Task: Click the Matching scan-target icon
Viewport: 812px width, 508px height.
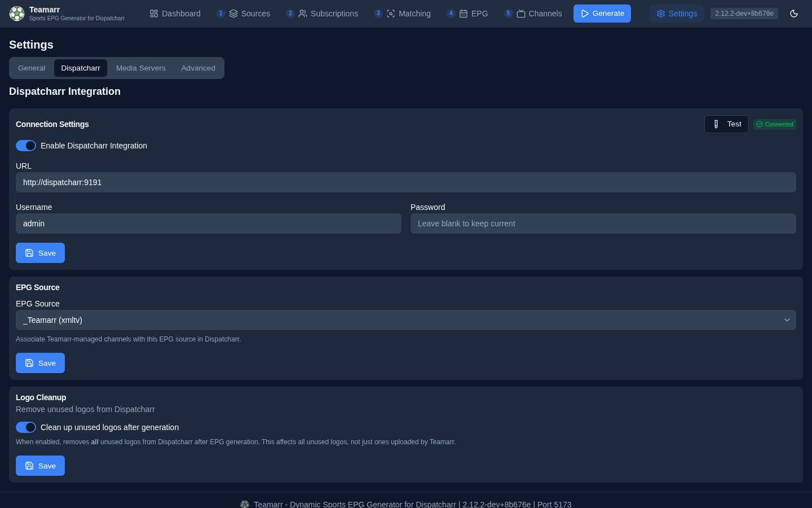Action: [x=391, y=14]
